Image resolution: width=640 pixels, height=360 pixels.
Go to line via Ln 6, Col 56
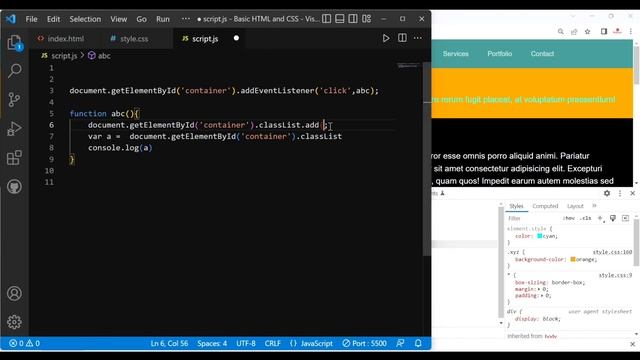click(x=169, y=343)
